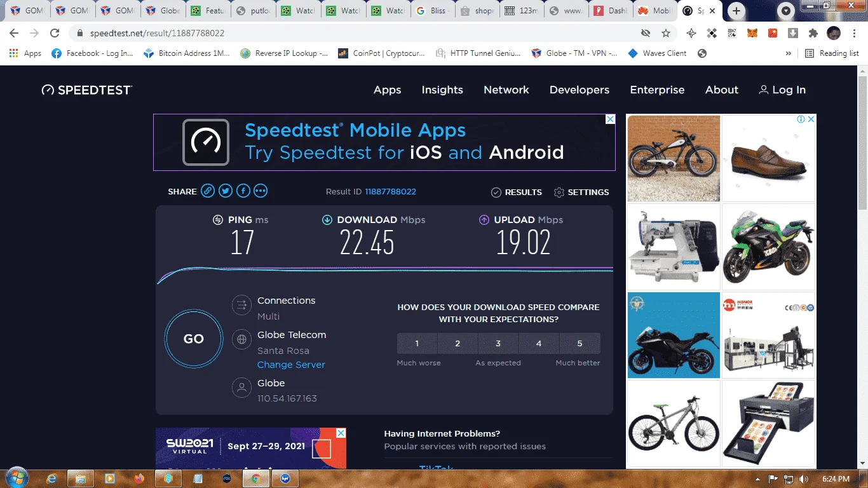Copy the result link via share link icon
This screenshot has width=868, height=488.
(x=208, y=191)
